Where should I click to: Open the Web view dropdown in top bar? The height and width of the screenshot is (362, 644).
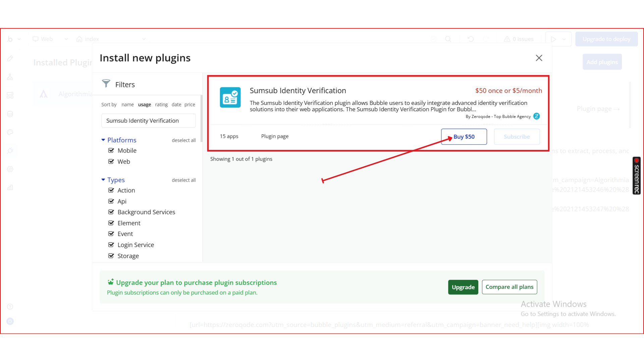point(50,39)
